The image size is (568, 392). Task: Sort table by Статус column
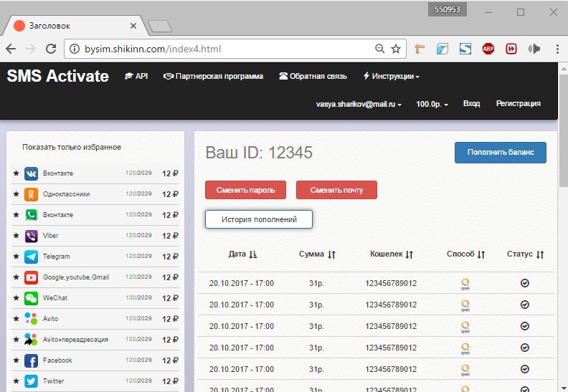pos(525,254)
